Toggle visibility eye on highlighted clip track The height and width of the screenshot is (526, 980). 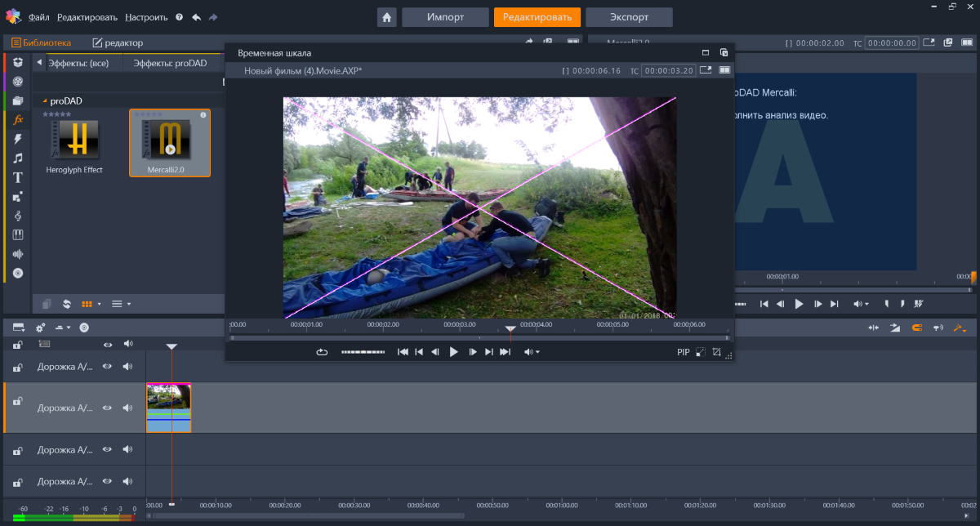pyautogui.click(x=107, y=408)
